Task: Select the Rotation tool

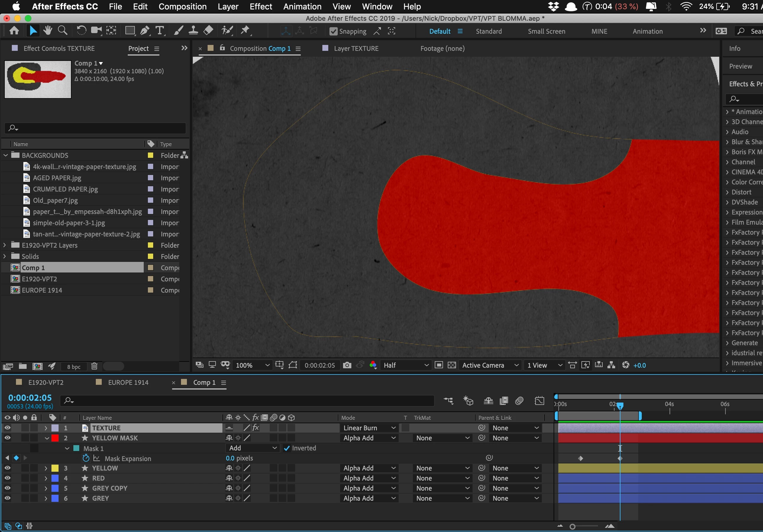Action: [81, 31]
